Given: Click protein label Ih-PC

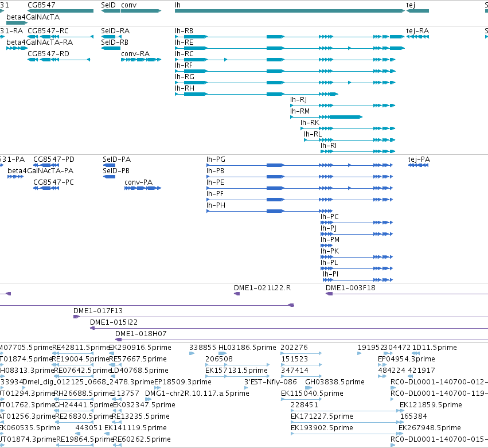Looking at the screenshot, I should coord(330,217).
